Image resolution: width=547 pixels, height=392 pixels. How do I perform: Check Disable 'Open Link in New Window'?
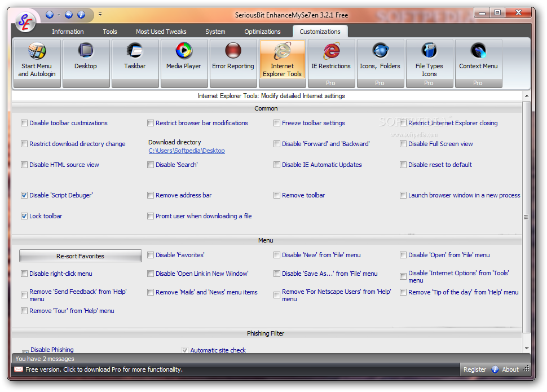point(151,274)
